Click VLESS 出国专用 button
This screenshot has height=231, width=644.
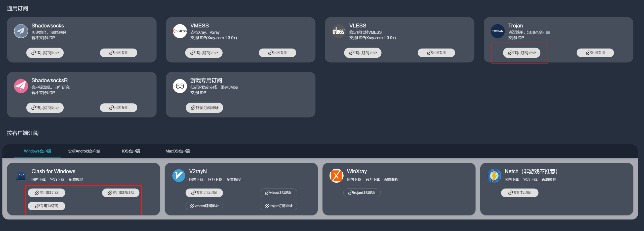coord(436,53)
